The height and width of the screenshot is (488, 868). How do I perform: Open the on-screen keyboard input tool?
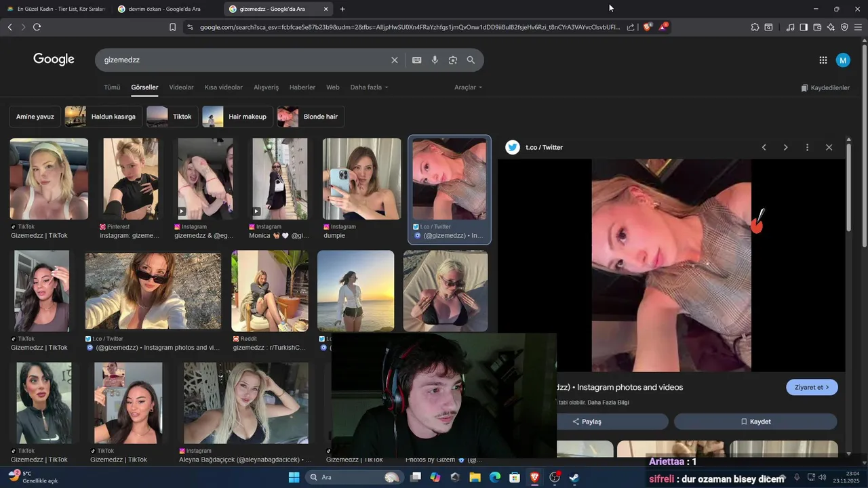417,60
